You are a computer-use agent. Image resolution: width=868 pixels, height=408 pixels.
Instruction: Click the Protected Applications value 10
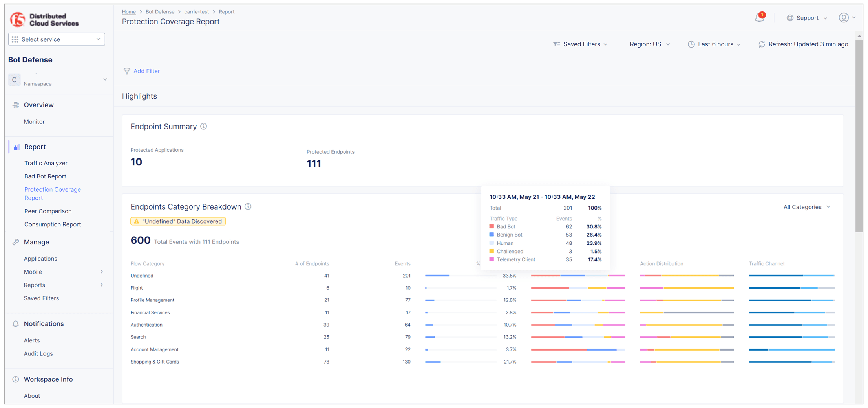[x=136, y=162]
